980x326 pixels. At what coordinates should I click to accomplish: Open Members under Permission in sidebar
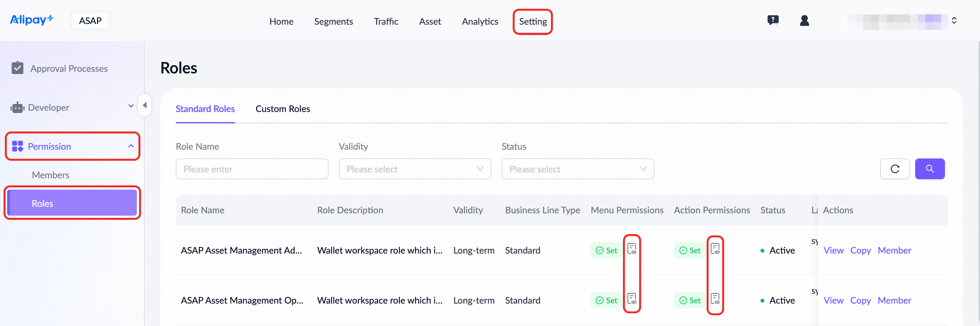coord(51,175)
